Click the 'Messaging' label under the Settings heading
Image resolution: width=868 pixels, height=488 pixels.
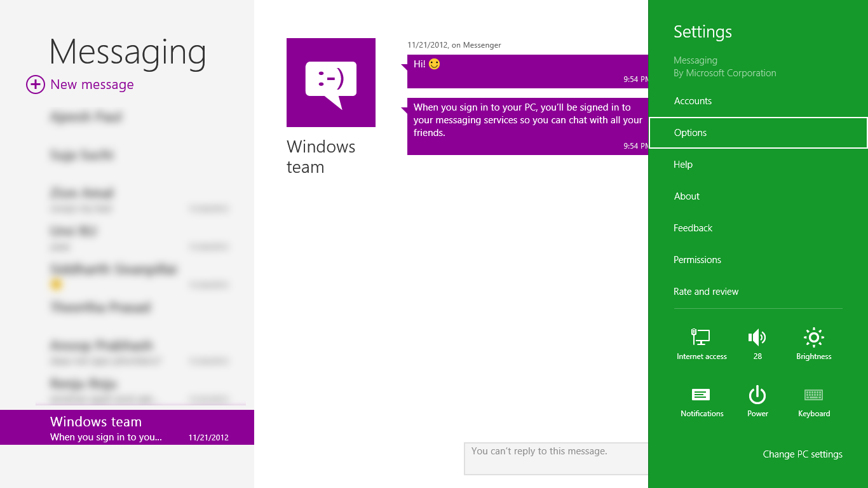[695, 60]
